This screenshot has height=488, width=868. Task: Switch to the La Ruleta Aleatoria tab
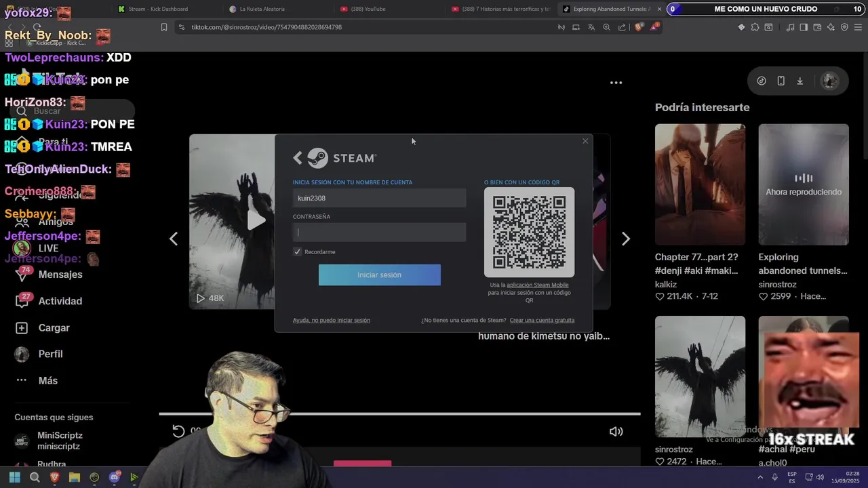pos(262,9)
